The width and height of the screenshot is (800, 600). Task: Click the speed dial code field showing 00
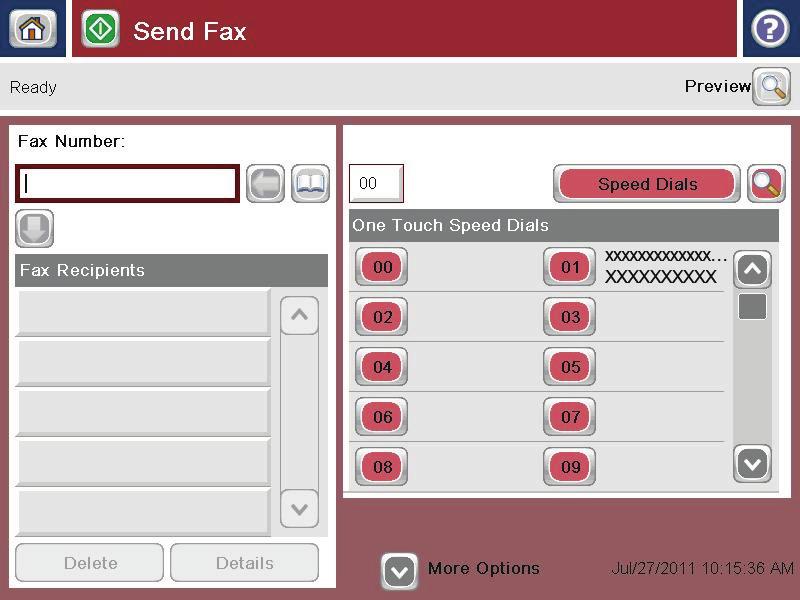point(376,183)
